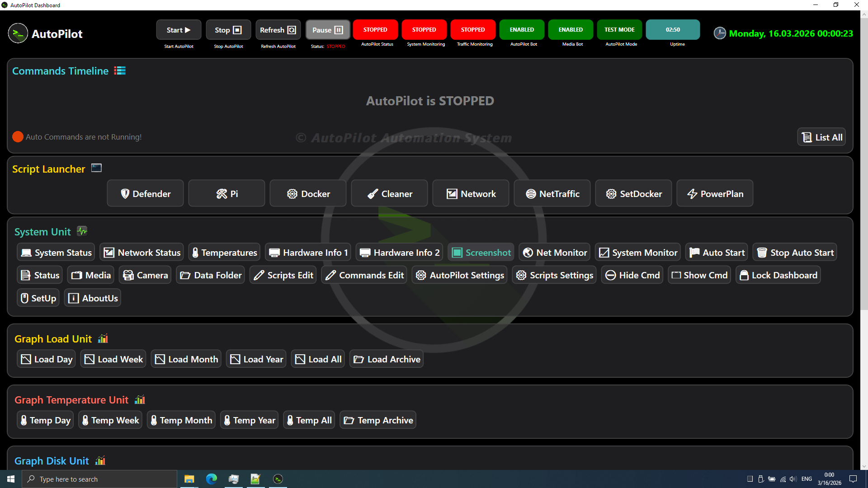Open the Screenshot tool in System Unit
This screenshot has height=488, width=868.
coord(481,253)
